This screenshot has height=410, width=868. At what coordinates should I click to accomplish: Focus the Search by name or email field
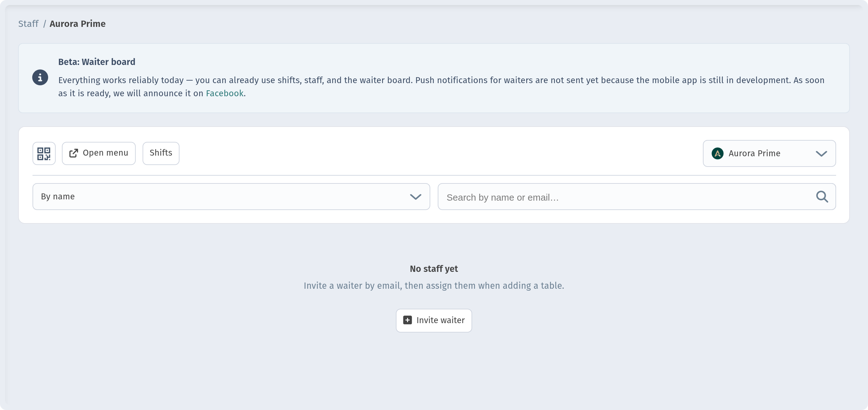tap(637, 197)
